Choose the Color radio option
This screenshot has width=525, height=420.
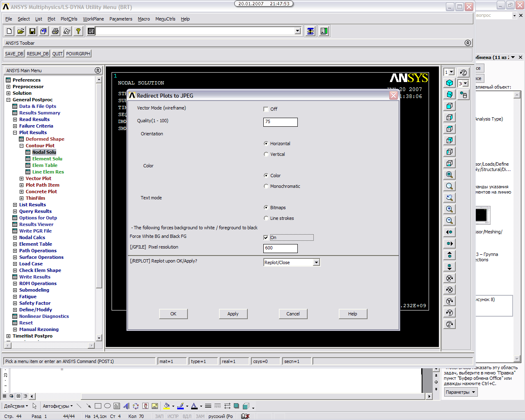(266, 176)
